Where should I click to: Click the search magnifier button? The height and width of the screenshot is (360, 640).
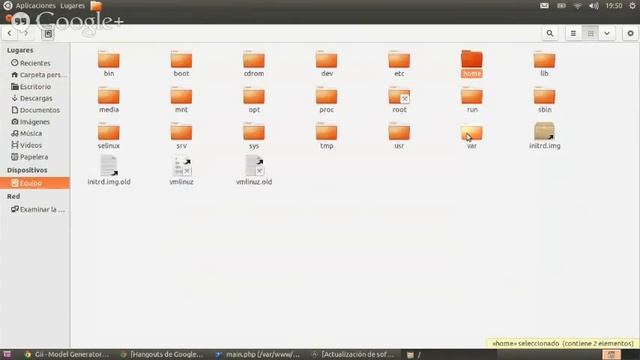click(550, 33)
